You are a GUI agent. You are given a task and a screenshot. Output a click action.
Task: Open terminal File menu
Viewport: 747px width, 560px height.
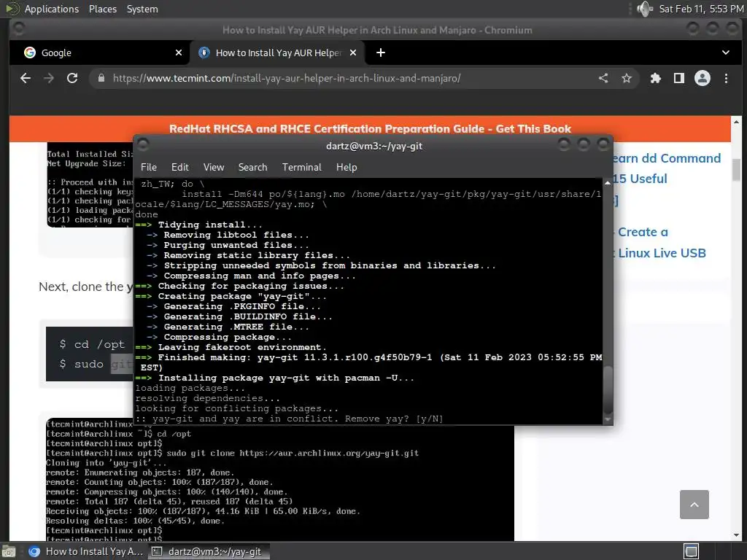149,167
